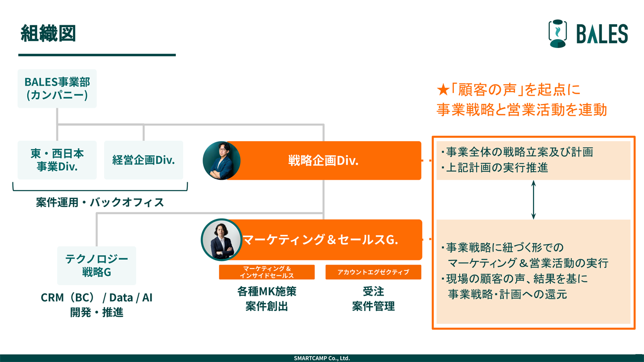Select the BALES事業部 (カンパニー) box
This screenshot has width=644, height=362.
click(x=57, y=89)
